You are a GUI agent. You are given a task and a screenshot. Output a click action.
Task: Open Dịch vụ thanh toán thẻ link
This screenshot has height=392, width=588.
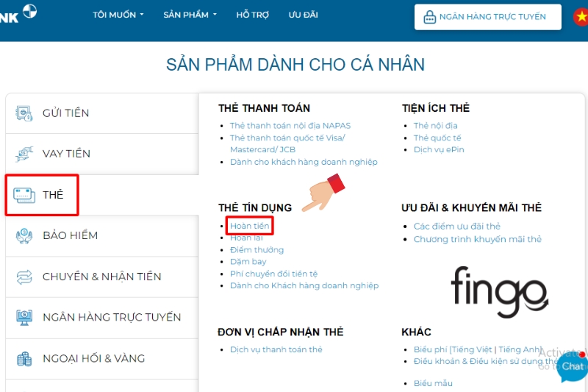point(276,349)
